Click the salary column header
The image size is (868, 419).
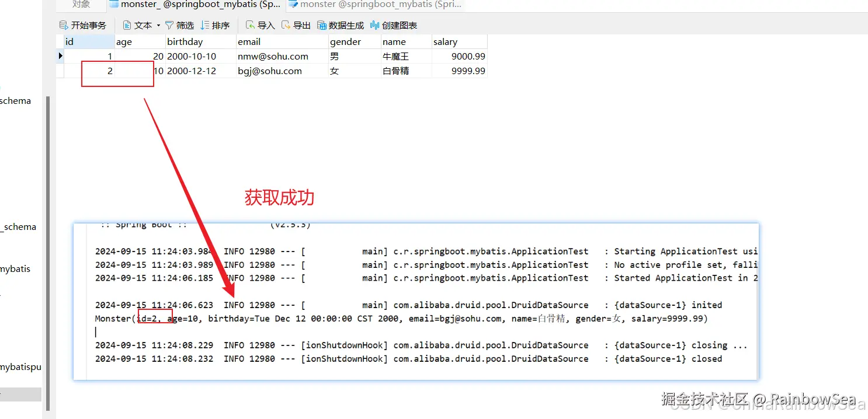coord(459,42)
